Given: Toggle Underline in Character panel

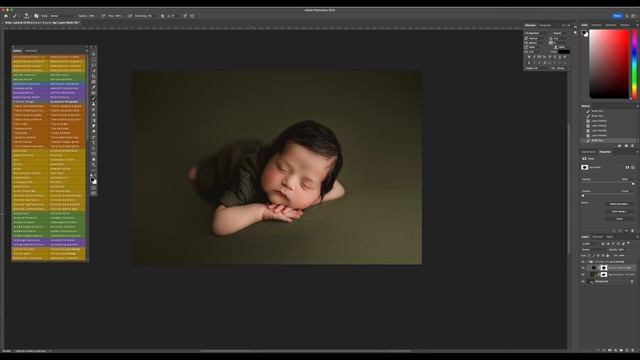Looking at the screenshot, I should click(x=560, y=57).
